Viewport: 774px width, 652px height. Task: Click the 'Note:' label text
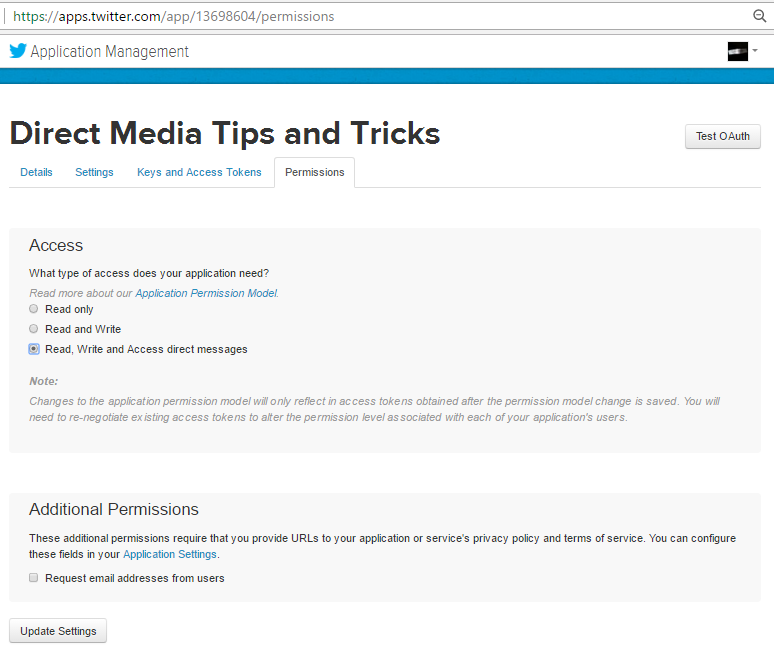pos(43,381)
